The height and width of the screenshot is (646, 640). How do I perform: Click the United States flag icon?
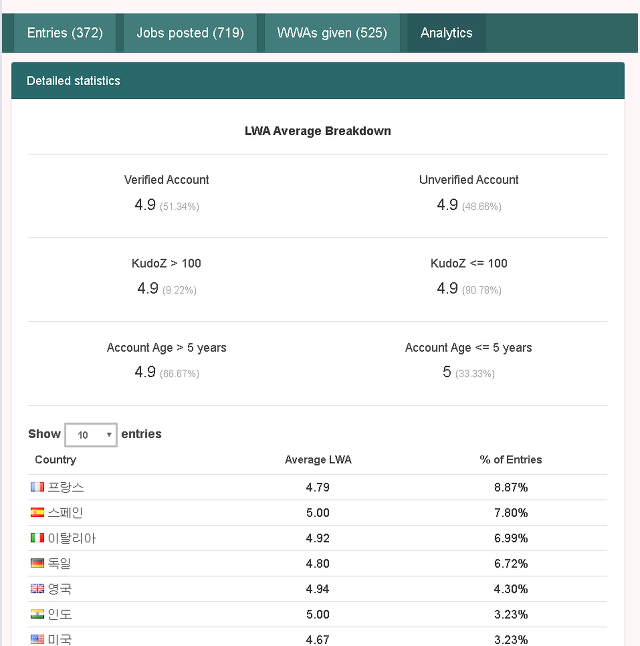point(37,639)
